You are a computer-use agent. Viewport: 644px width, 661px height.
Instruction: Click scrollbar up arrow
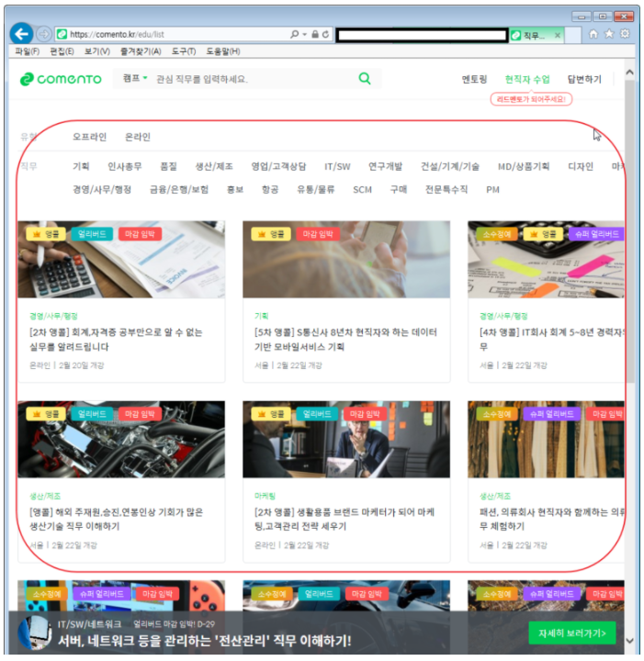[629, 73]
